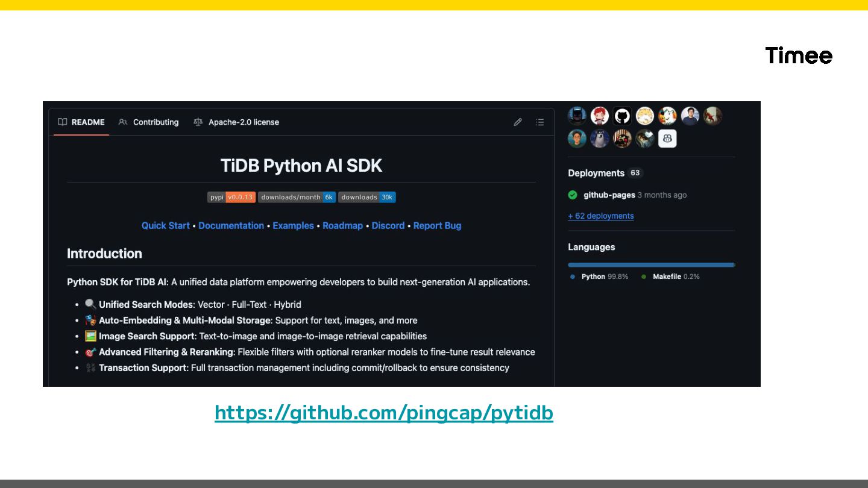Viewport: 868px width, 488px height.
Task: Open the Examples link
Action: (x=294, y=225)
